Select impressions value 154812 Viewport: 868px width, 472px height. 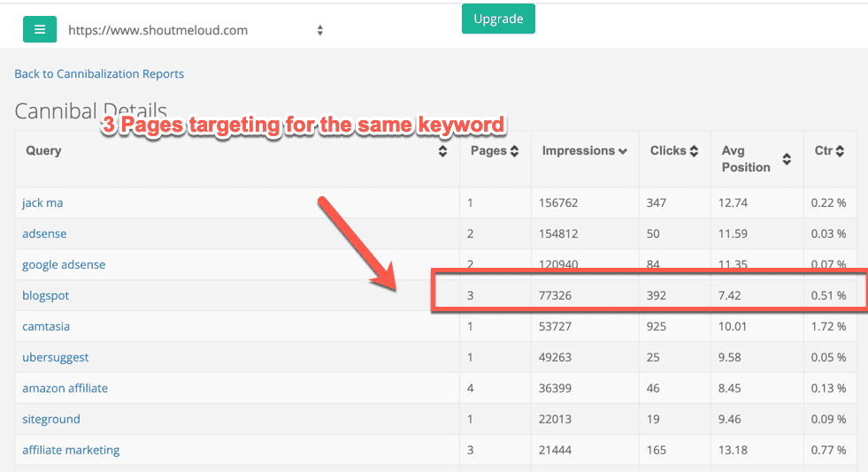(x=558, y=233)
